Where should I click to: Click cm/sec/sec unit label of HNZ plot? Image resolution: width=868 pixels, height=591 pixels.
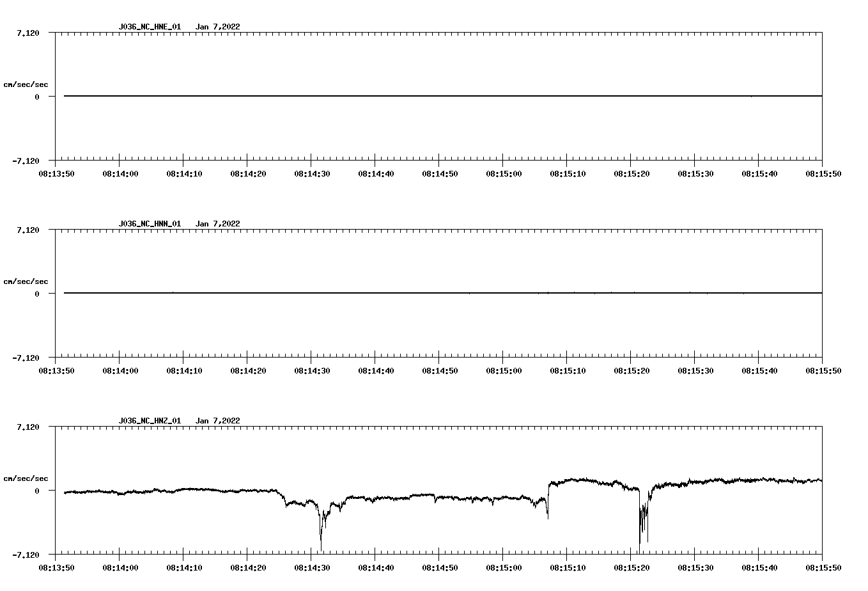[x=26, y=478]
